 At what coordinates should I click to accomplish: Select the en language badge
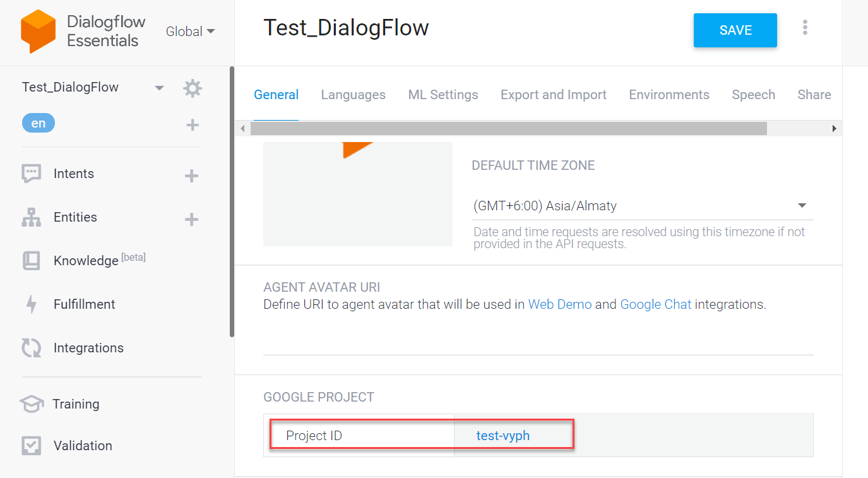coord(39,123)
